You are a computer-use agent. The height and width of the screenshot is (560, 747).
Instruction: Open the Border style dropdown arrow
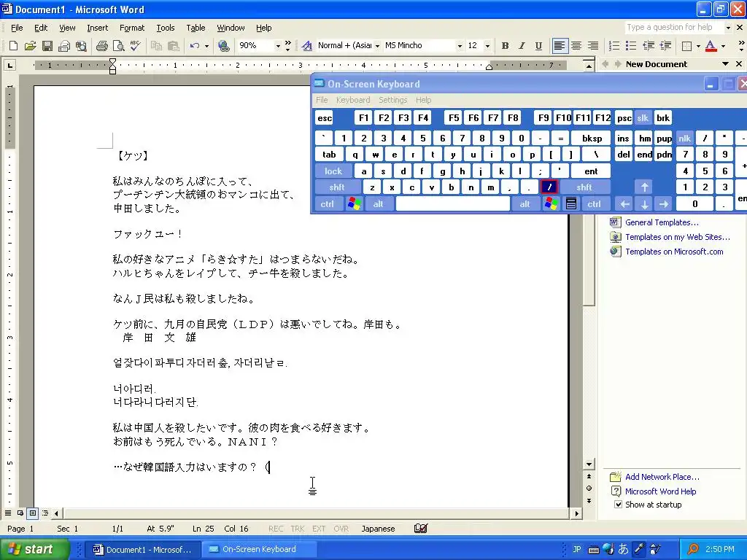(698, 46)
